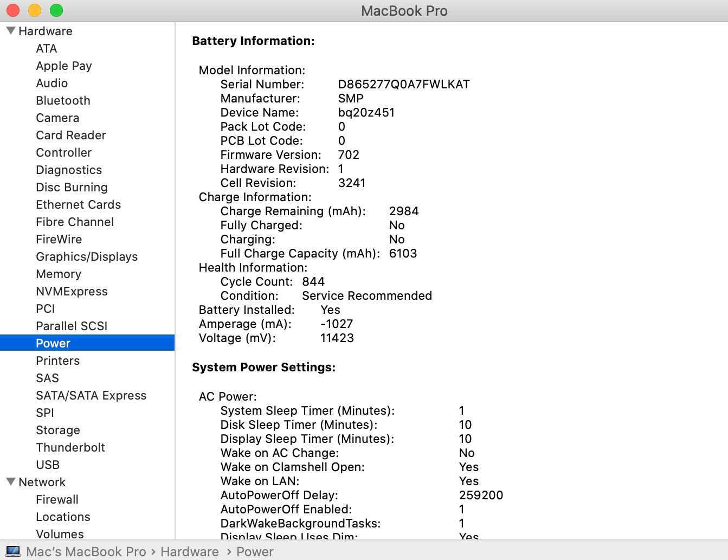Click the amperage value -1027

click(337, 324)
